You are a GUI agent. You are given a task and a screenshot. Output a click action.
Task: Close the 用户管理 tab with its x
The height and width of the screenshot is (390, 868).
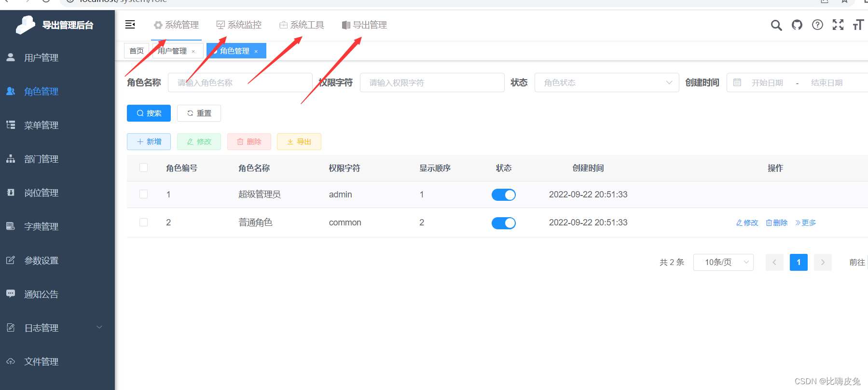(x=193, y=51)
